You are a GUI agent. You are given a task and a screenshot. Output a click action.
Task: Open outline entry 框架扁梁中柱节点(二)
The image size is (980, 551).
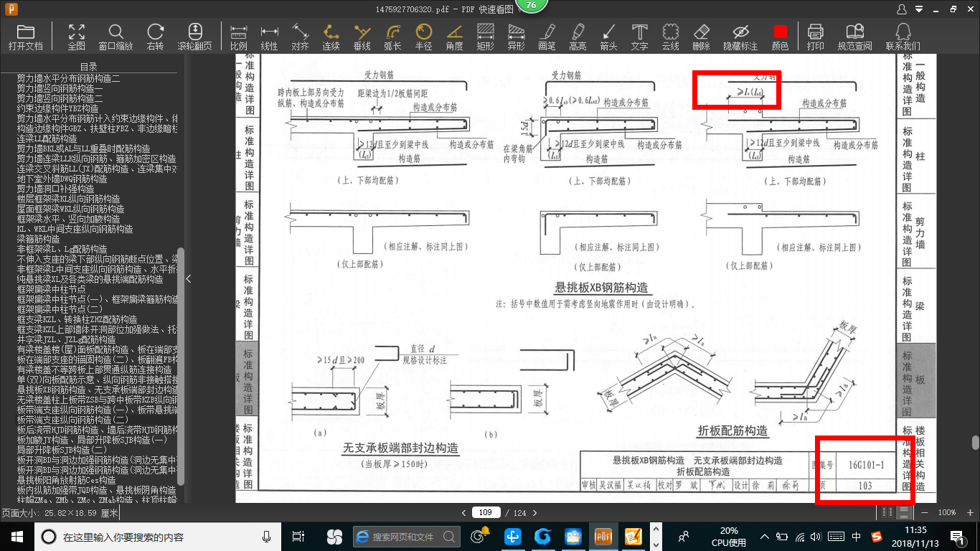[x=60, y=309]
